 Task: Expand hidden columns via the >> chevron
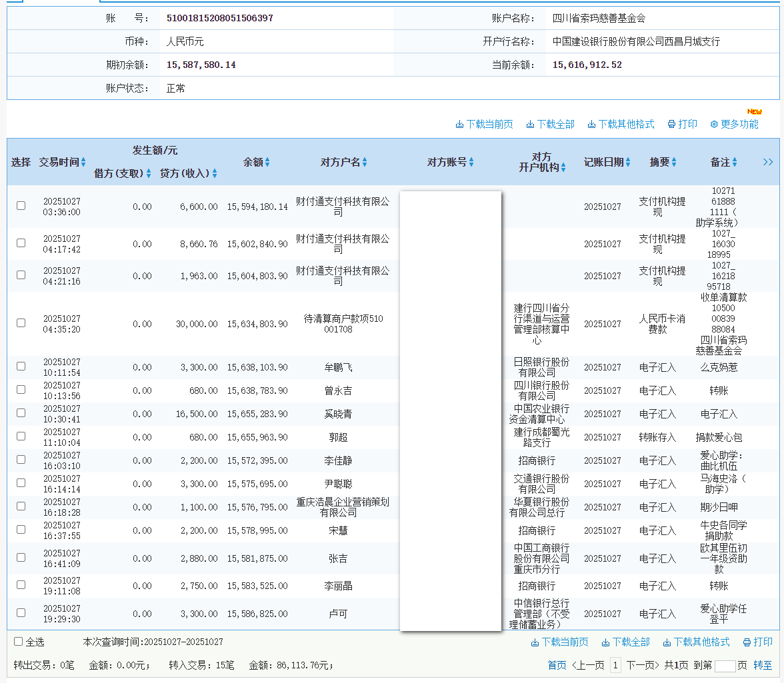coord(767,162)
